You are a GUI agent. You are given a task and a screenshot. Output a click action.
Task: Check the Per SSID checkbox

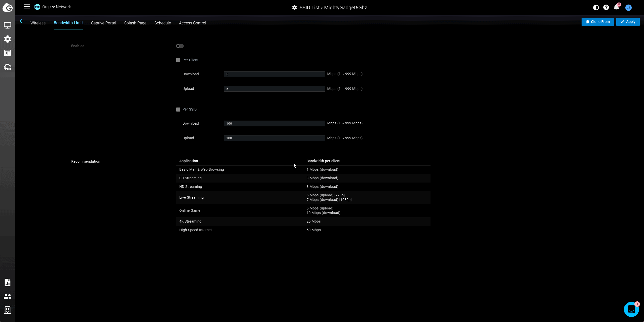178,110
